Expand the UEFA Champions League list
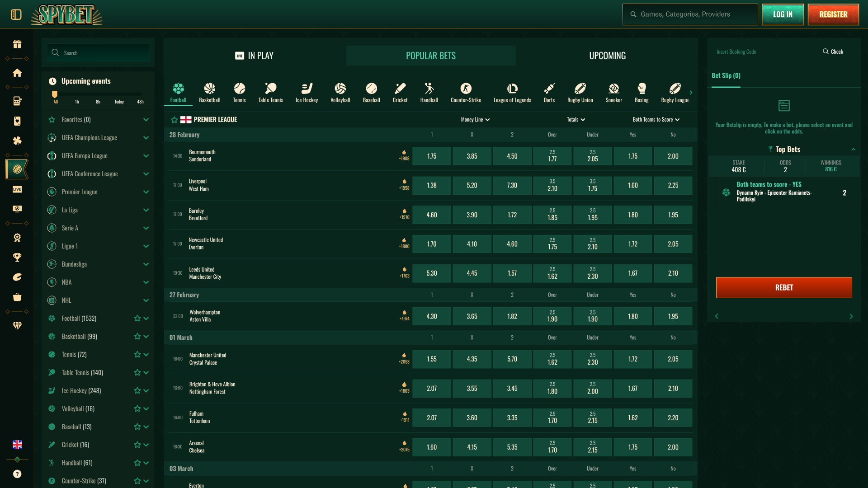Screen dimensions: 868x488 [x=146, y=138]
